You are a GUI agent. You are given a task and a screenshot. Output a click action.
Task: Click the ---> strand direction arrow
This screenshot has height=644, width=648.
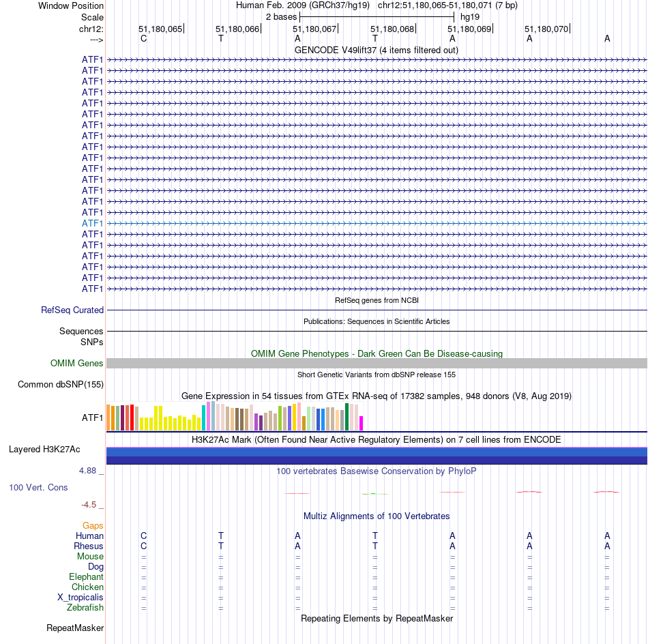(96, 40)
